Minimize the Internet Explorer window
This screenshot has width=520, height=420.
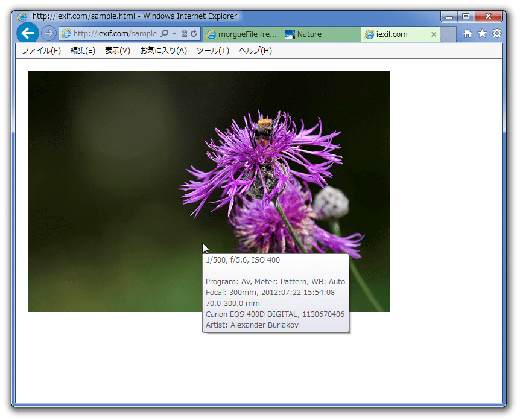pos(449,16)
